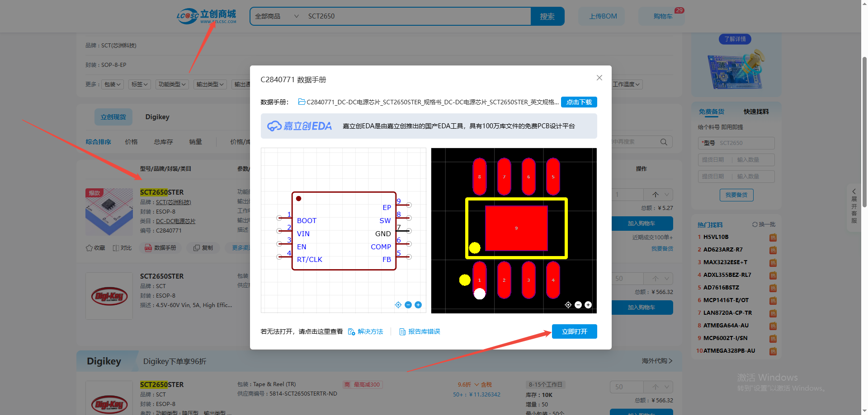The width and height of the screenshot is (868, 415).
Task: Click the SCT2650 search input field
Action: click(416, 16)
